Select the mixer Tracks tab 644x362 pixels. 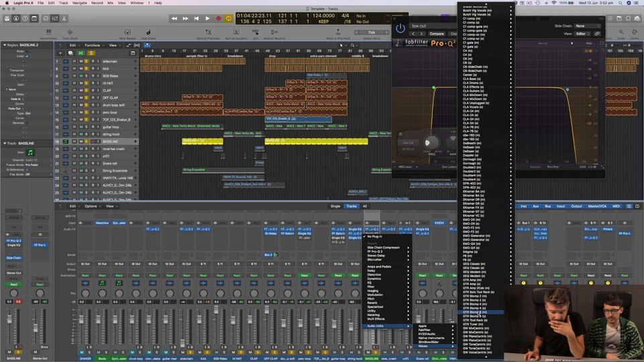coord(352,206)
